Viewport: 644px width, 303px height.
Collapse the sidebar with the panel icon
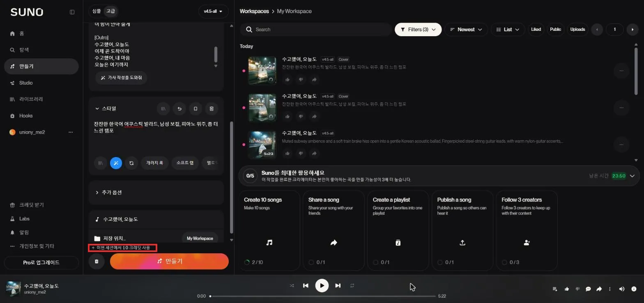72,12
